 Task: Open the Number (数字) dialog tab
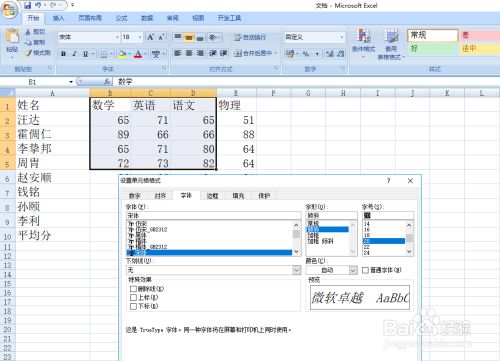pos(134,196)
